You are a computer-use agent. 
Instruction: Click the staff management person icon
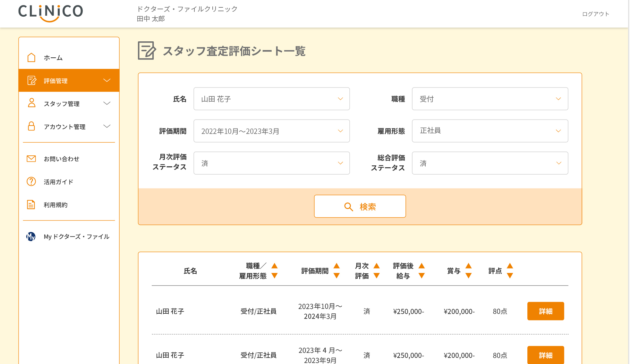[31, 103]
